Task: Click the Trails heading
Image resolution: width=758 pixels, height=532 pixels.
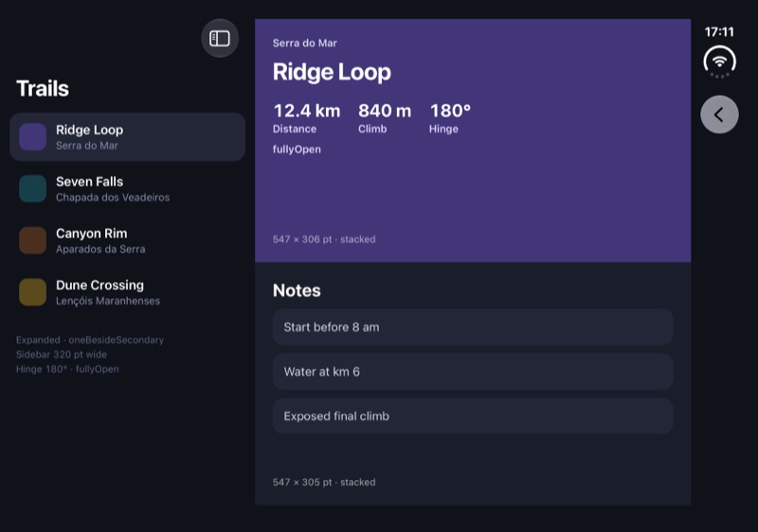Action: point(43,89)
